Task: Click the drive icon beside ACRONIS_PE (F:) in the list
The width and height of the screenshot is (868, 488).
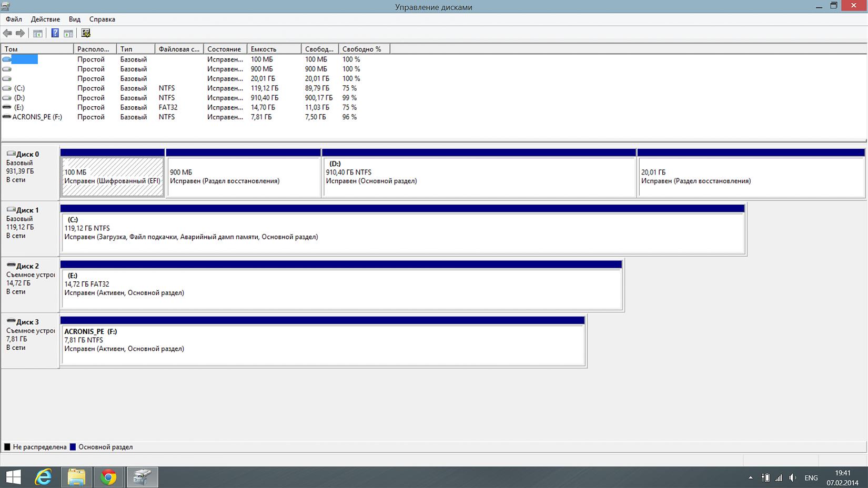Action: pos(7,117)
